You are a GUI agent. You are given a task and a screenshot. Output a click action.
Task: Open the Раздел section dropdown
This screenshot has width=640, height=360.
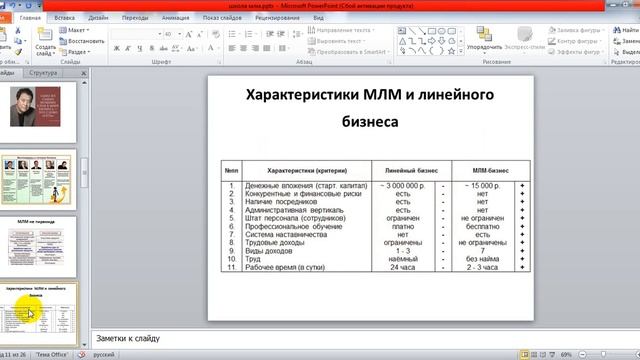tap(76, 52)
